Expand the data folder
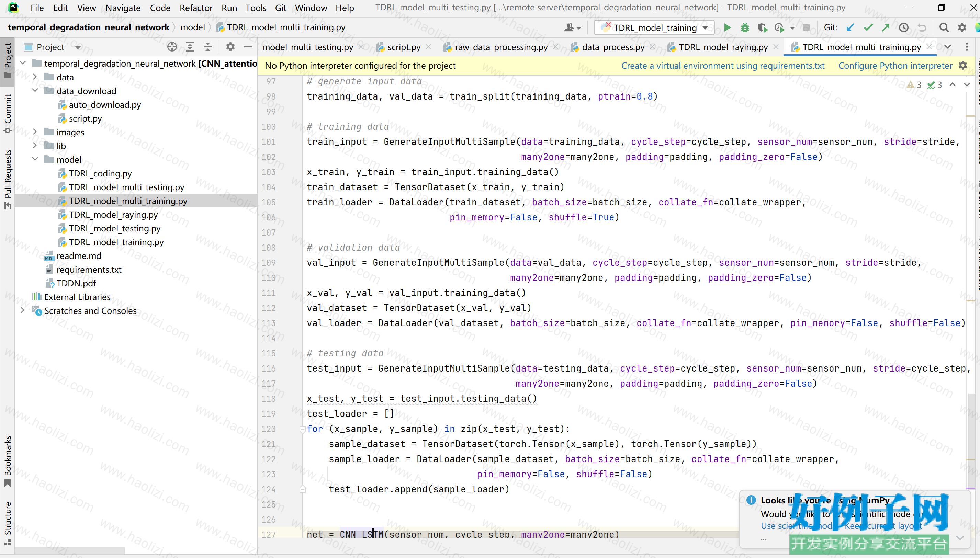 (x=35, y=77)
